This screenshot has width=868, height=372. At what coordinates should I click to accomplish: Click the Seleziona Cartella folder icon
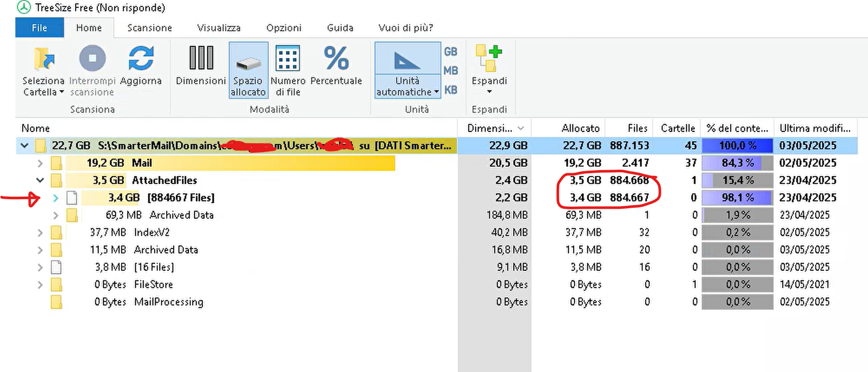click(43, 58)
